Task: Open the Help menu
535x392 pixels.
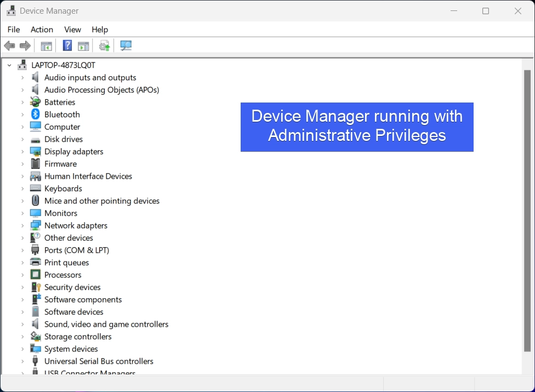Action: click(100, 30)
